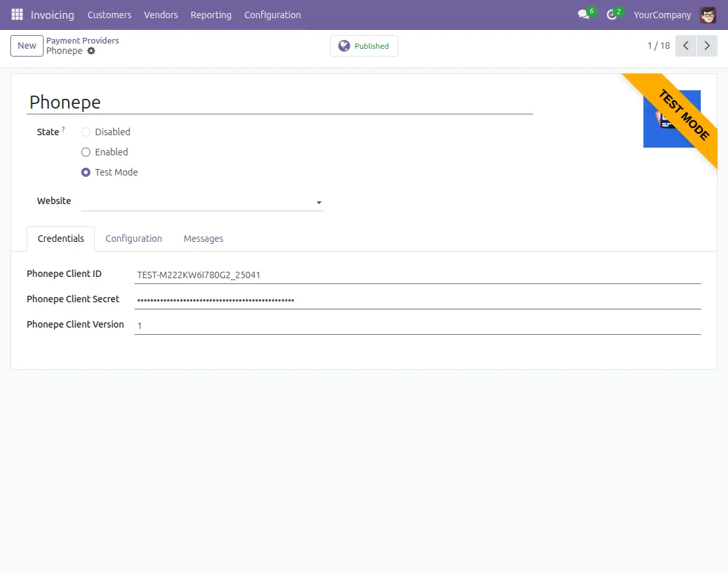
Task: Expand the Customers menu
Action: (x=109, y=14)
